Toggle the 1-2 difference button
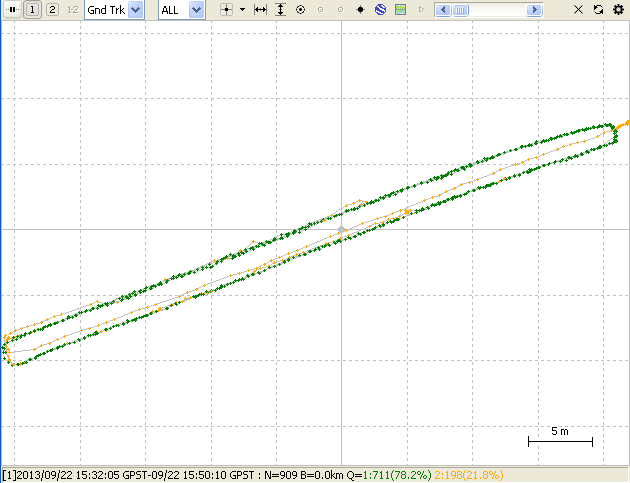This screenshot has height=483, width=630. (x=72, y=10)
